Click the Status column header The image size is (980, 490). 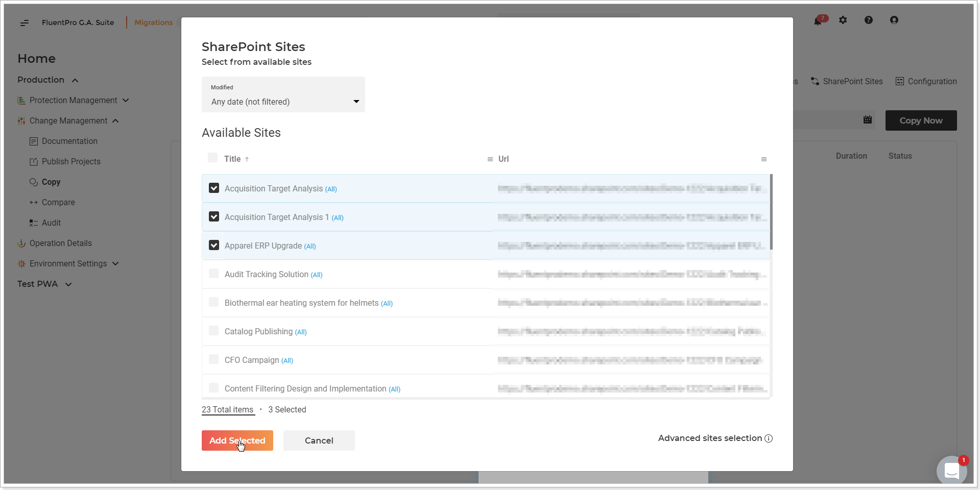point(900,156)
